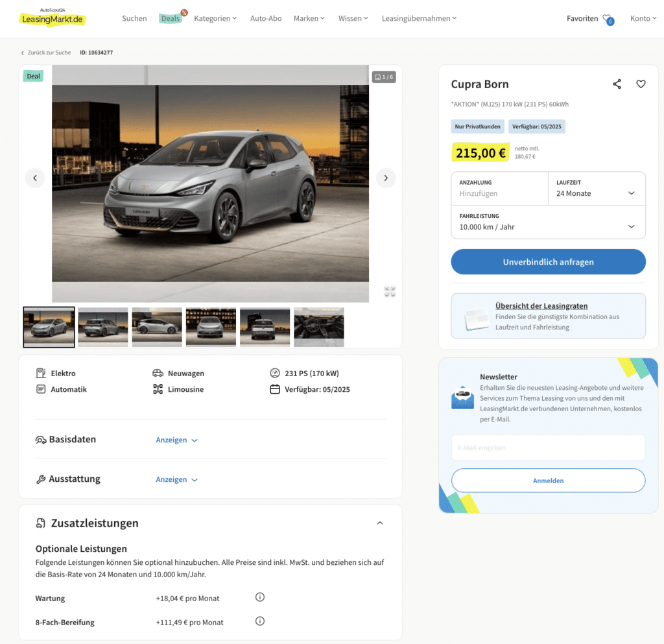Image resolution: width=664 pixels, height=644 pixels.
Task: Add listing to favorites via heart icon
Action: (641, 84)
